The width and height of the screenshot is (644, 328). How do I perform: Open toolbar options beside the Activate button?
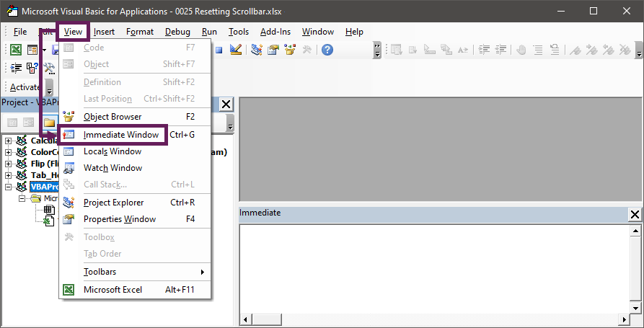point(49,87)
